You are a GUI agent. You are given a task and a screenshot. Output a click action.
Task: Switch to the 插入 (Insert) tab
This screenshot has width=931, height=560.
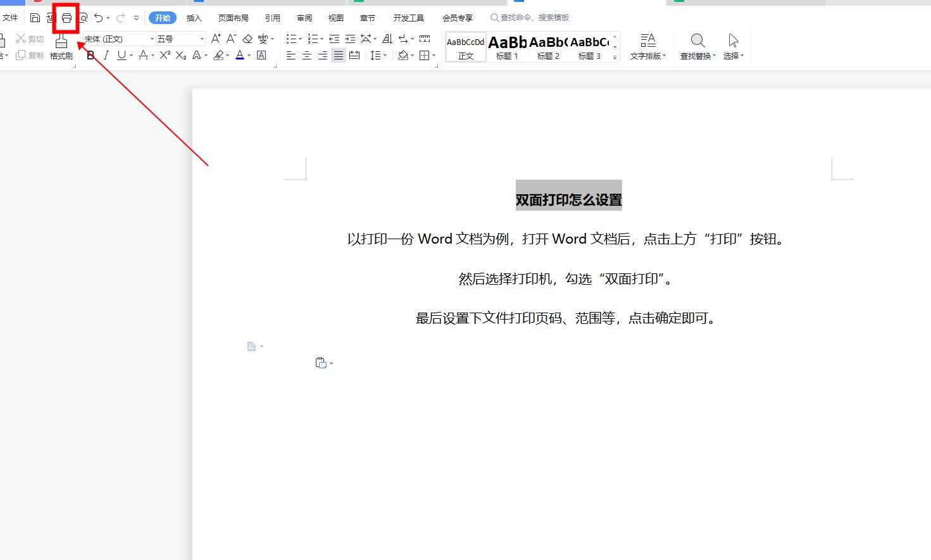pyautogui.click(x=194, y=18)
